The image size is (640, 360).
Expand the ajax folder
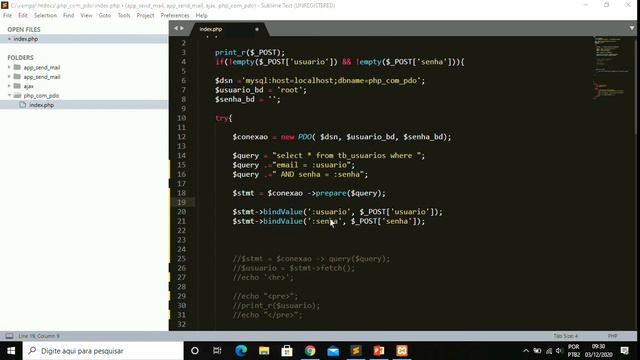(9, 86)
